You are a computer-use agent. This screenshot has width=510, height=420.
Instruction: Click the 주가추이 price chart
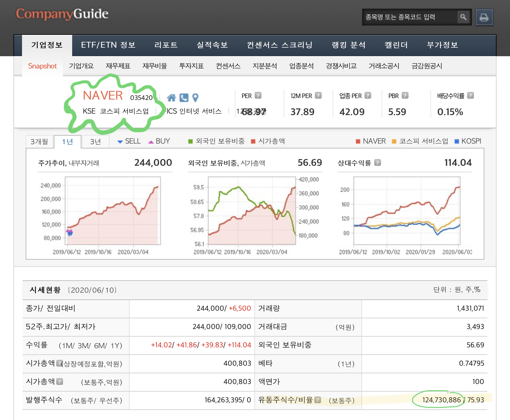(113, 211)
